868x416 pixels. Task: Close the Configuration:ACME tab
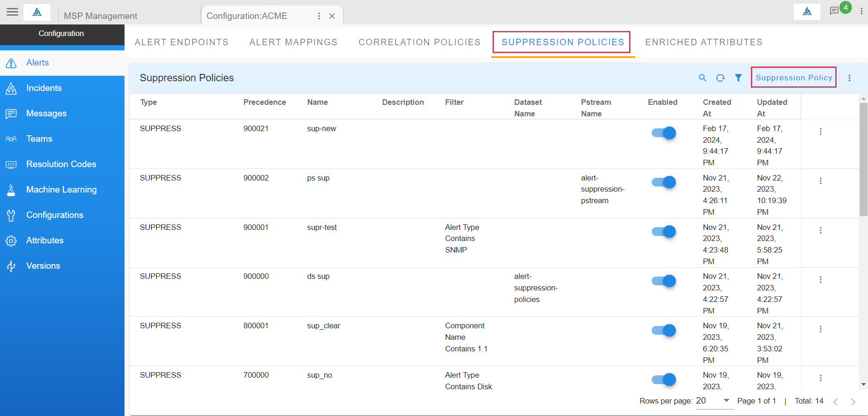pyautogui.click(x=332, y=16)
